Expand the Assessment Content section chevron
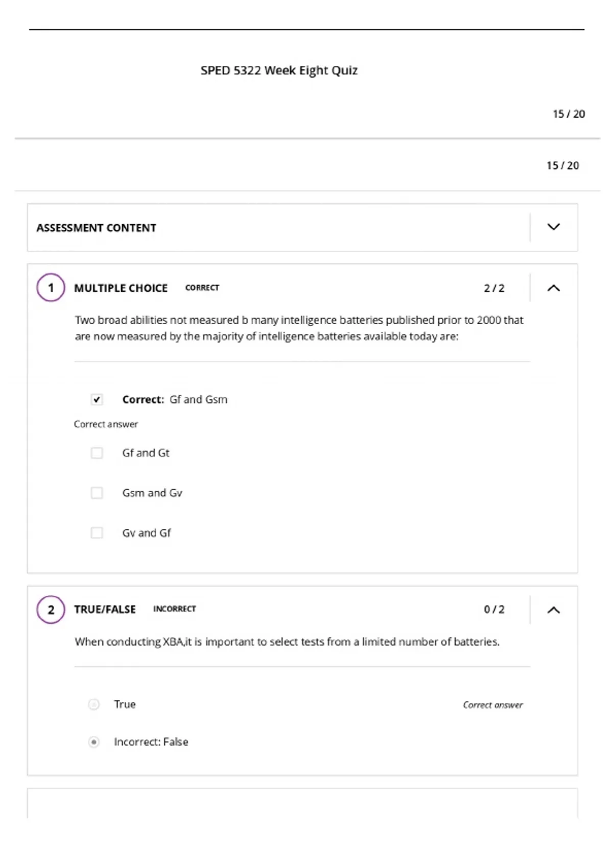Viewport: 613px width, 868px height. click(554, 227)
